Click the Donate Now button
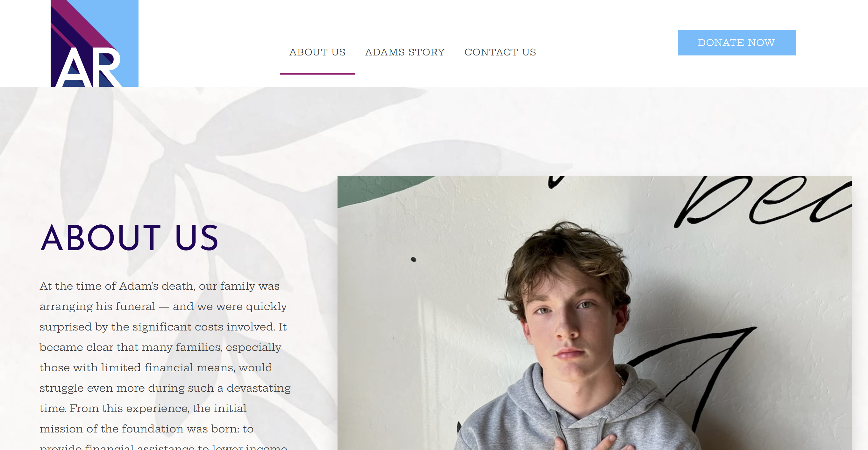The height and width of the screenshot is (450, 868). point(736,42)
